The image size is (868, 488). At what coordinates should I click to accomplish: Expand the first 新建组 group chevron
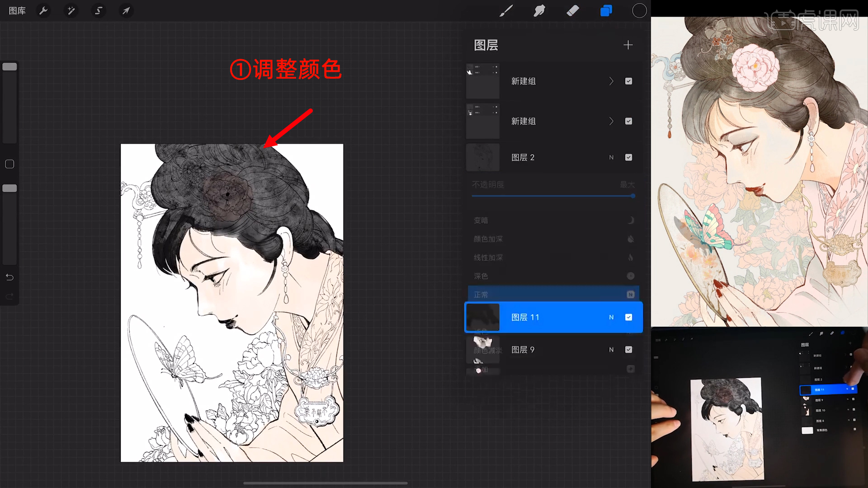pyautogui.click(x=611, y=81)
